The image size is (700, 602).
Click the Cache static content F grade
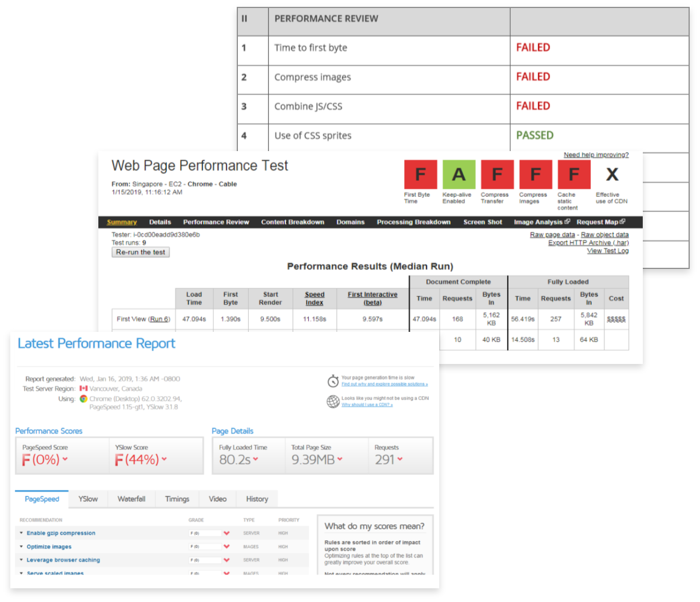(x=574, y=175)
